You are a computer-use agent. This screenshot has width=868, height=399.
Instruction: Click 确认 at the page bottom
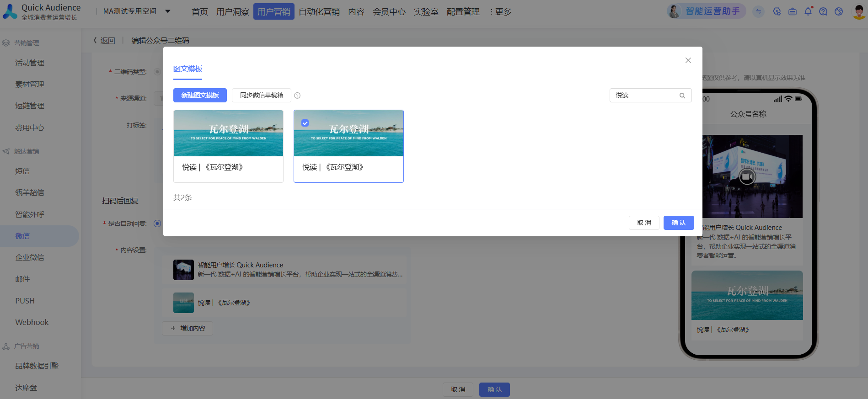tap(494, 389)
